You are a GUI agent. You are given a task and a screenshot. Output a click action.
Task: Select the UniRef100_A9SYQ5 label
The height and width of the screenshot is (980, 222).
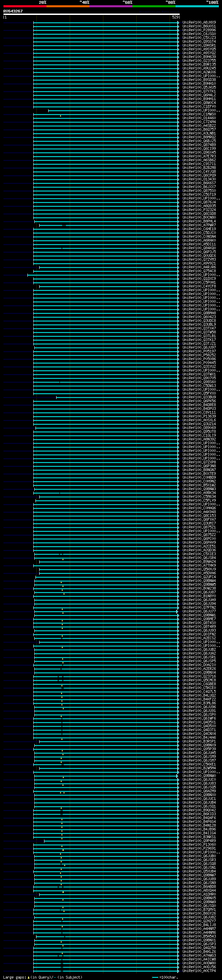pyautogui.click(x=199, y=49)
